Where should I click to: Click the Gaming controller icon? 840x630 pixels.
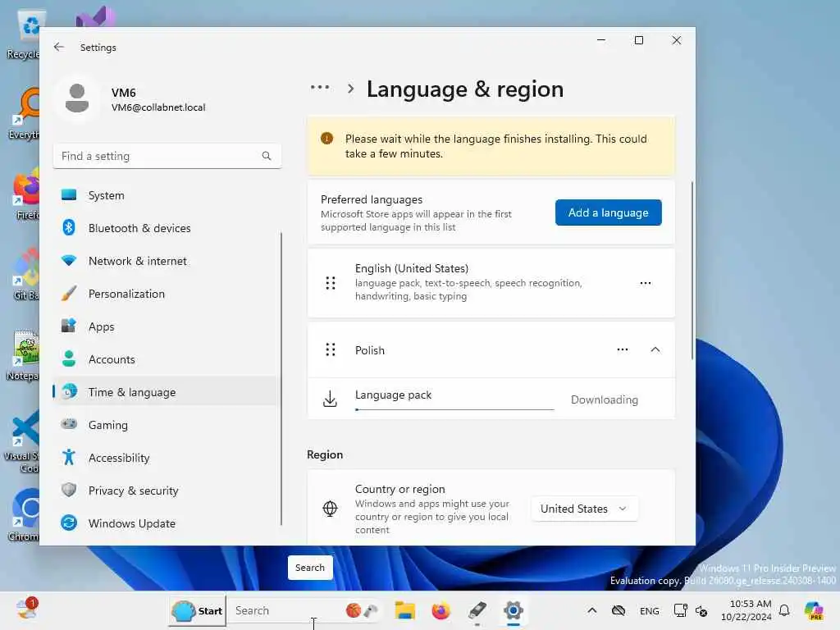[69, 424]
